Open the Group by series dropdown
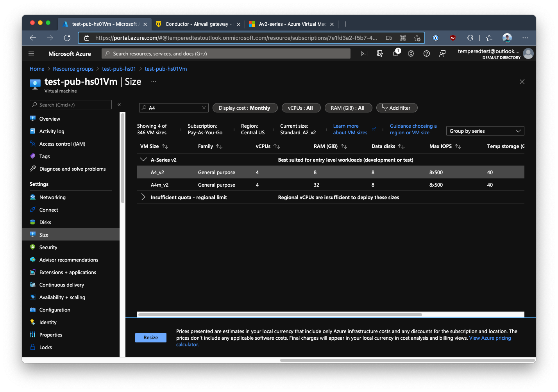Screen dimensions: 558x392 click(485, 131)
